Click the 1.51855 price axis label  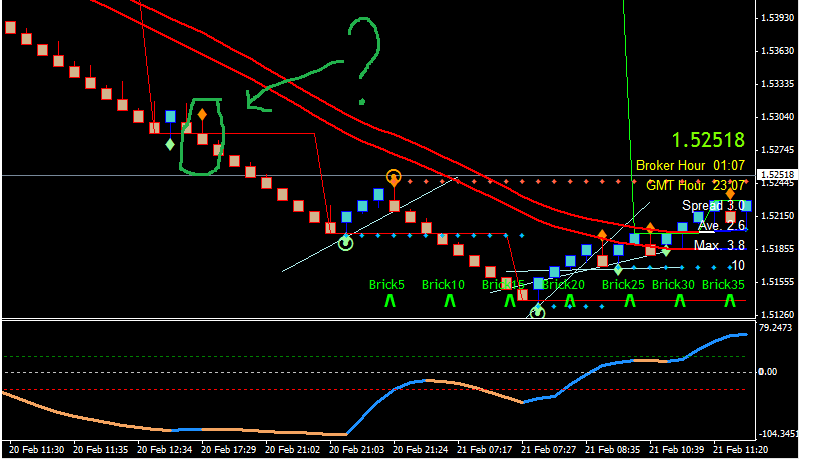pos(777,248)
